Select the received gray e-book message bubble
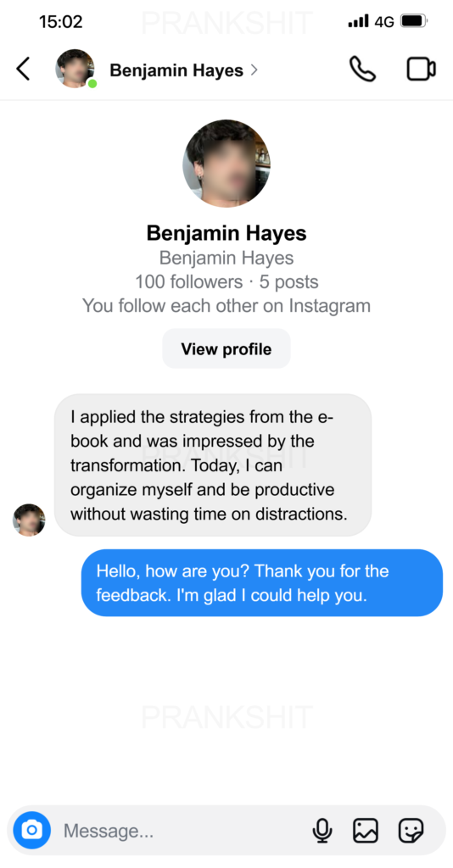 [213, 465]
